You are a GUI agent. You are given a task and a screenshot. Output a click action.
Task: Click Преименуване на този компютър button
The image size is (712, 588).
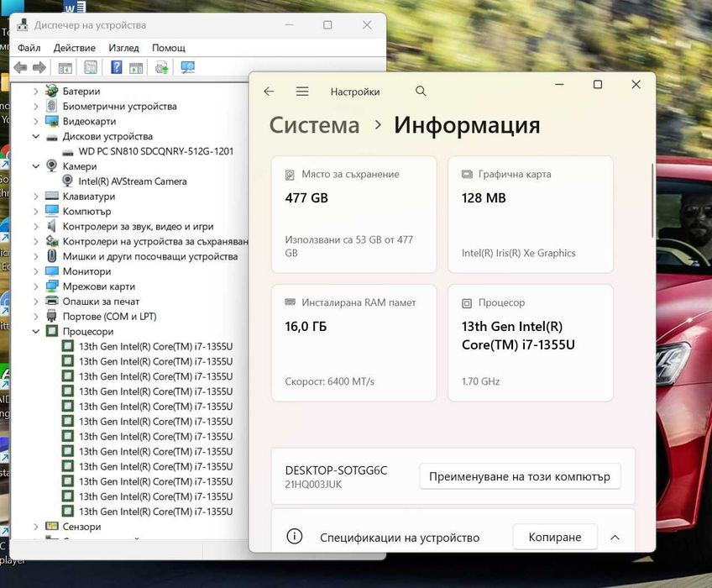pyautogui.click(x=520, y=476)
